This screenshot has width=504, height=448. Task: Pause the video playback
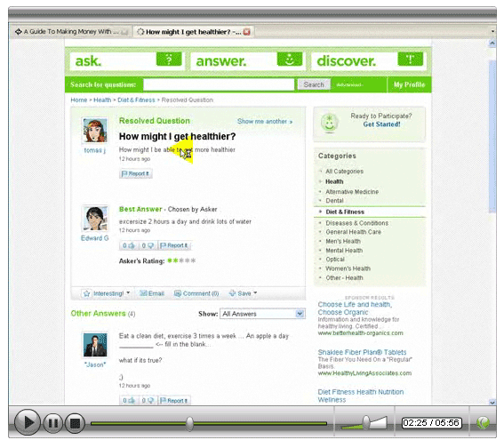52,423
